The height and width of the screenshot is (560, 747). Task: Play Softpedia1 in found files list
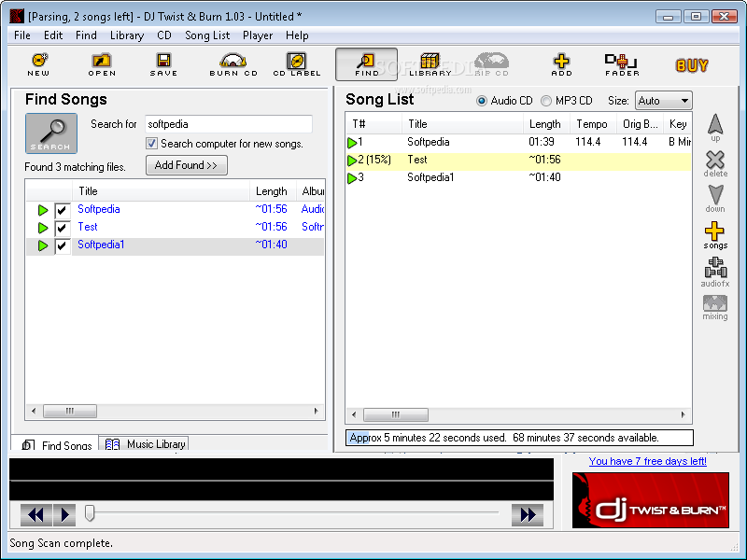point(43,245)
